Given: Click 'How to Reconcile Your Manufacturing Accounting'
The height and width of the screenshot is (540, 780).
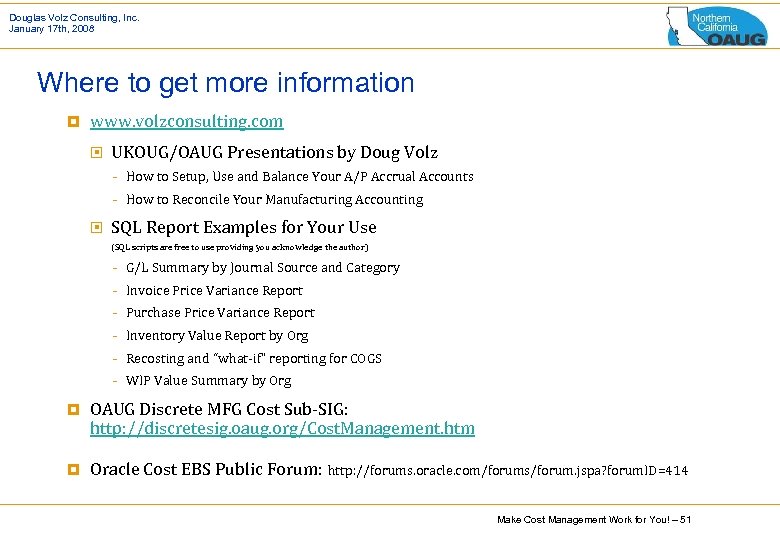Looking at the screenshot, I should pos(275,199).
